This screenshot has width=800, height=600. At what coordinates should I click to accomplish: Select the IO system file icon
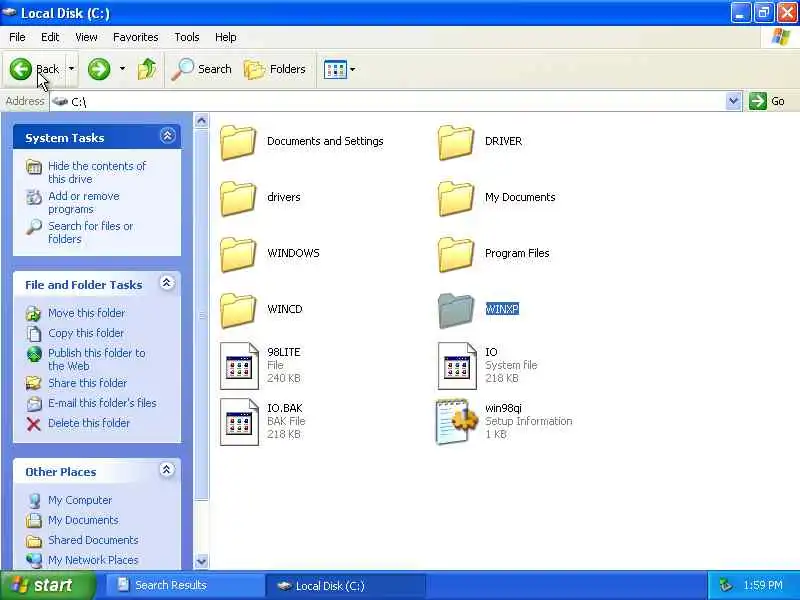[457, 366]
